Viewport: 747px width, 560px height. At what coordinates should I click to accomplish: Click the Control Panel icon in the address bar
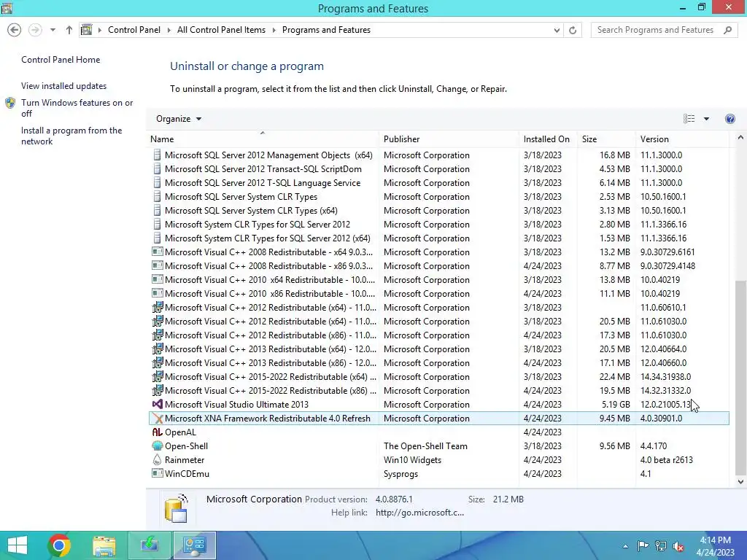click(x=86, y=30)
